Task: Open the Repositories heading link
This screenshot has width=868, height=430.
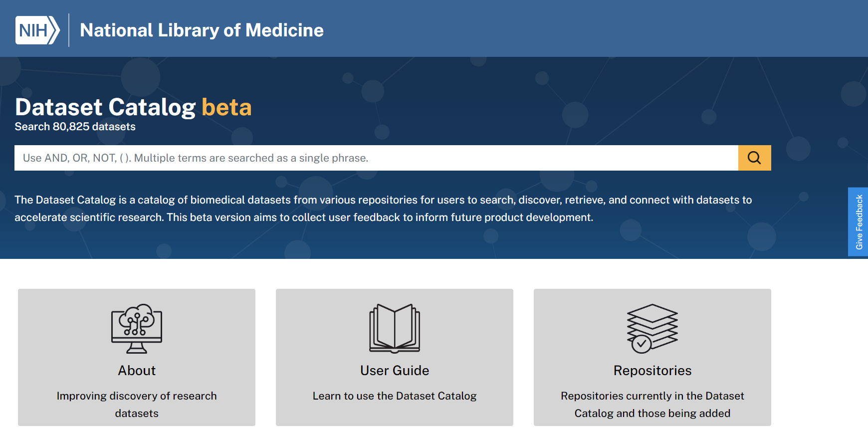Action: tap(652, 371)
